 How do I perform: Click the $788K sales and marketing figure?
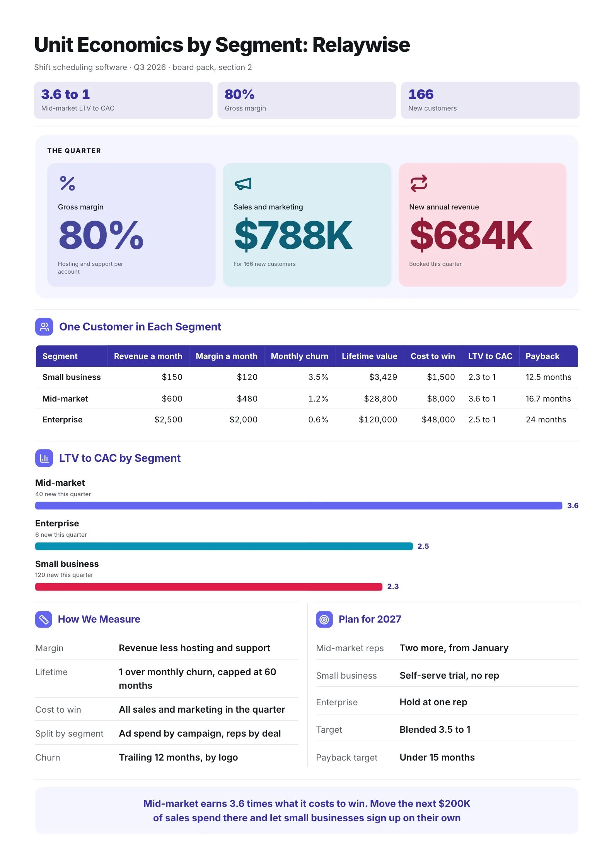click(293, 235)
